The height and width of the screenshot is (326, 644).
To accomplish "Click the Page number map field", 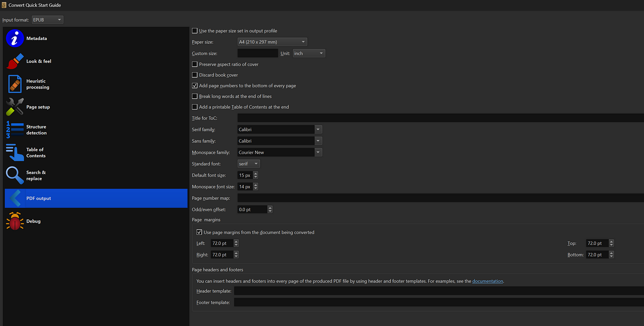I will coord(440,198).
